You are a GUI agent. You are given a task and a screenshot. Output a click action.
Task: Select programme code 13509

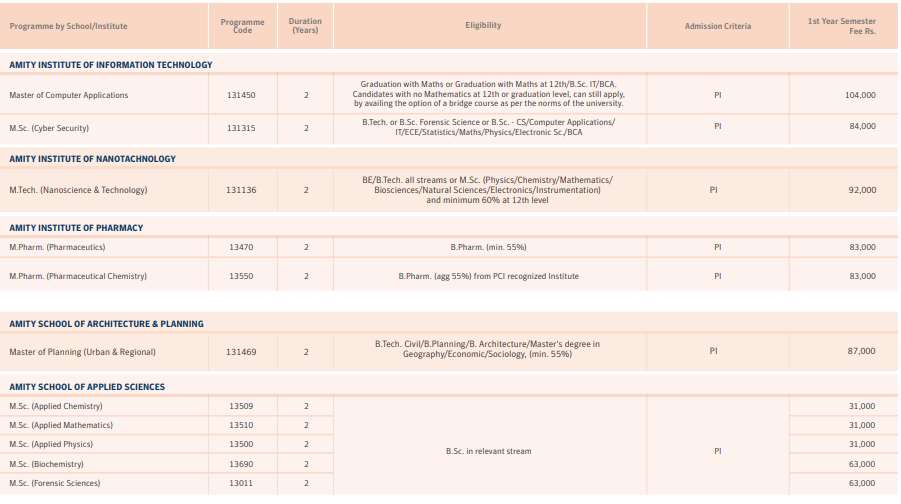tap(241, 406)
